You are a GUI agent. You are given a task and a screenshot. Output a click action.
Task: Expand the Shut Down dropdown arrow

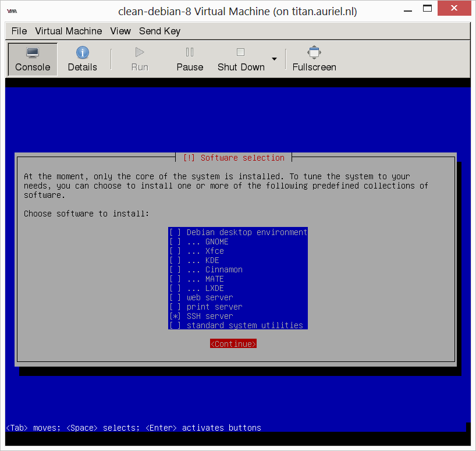point(274,59)
